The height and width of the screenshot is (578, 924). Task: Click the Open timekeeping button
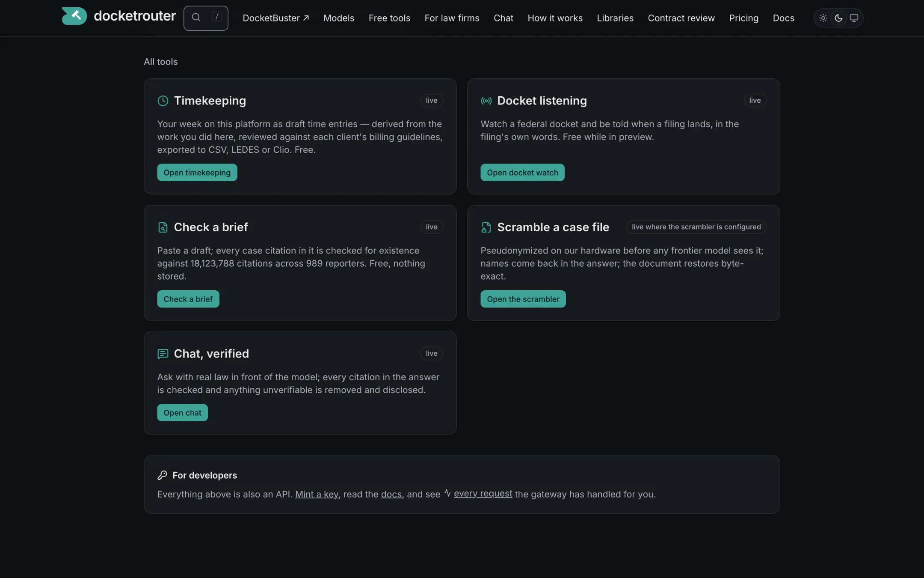click(x=197, y=173)
